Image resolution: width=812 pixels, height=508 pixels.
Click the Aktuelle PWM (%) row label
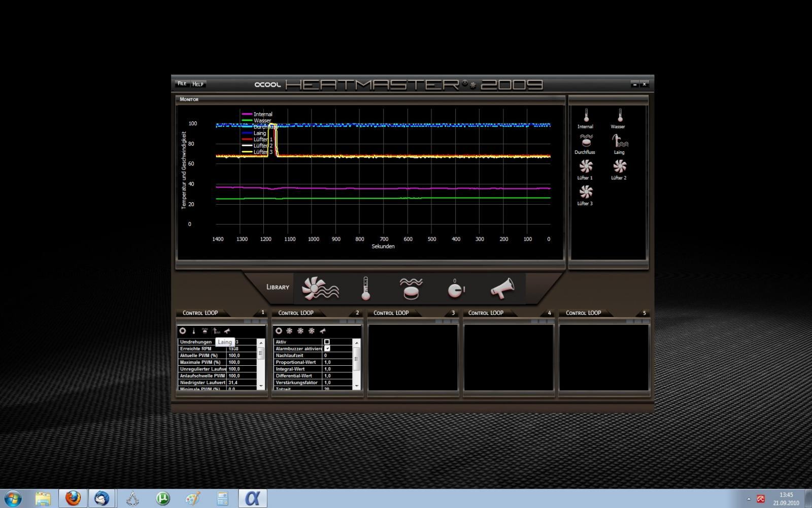pyautogui.click(x=199, y=356)
